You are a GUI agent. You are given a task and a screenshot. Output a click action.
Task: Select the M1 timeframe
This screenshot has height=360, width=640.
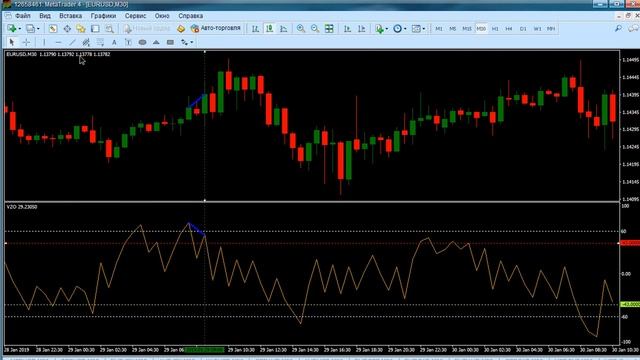coord(439,29)
